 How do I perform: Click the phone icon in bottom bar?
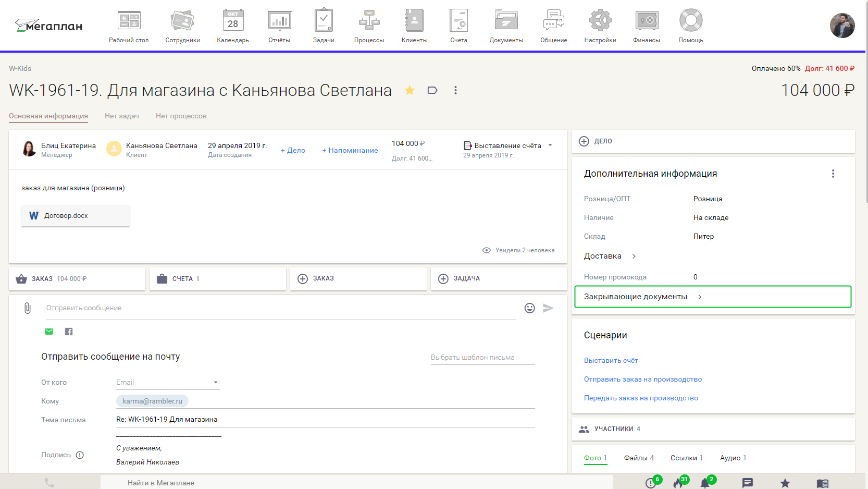tap(49, 483)
